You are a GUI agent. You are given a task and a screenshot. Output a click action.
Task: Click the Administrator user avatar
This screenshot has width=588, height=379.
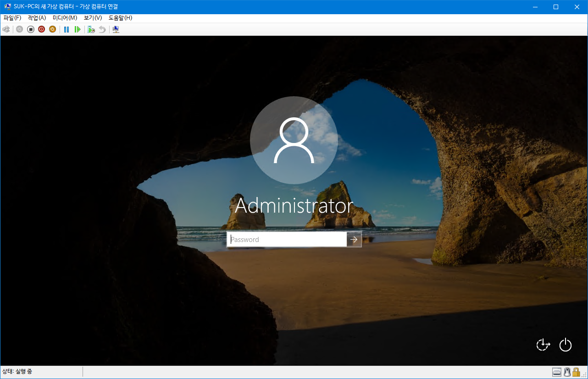[x=294, y=140]
